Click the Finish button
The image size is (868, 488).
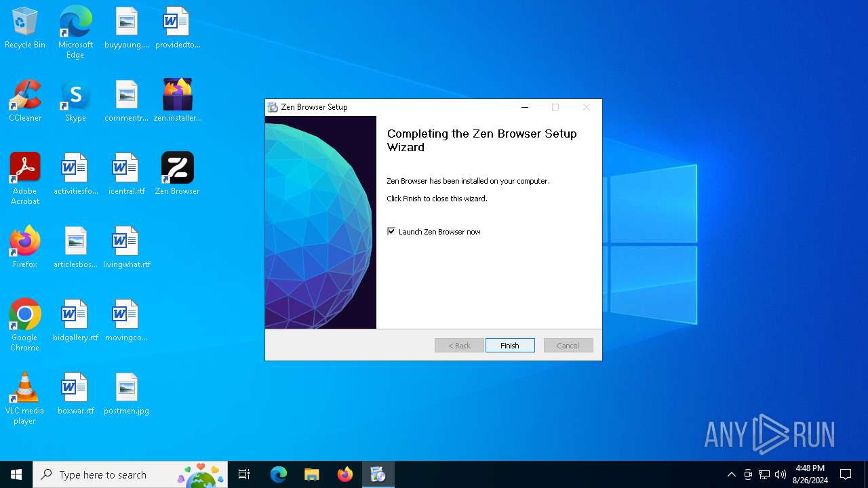pyautogui.click(x=510, y=346)
